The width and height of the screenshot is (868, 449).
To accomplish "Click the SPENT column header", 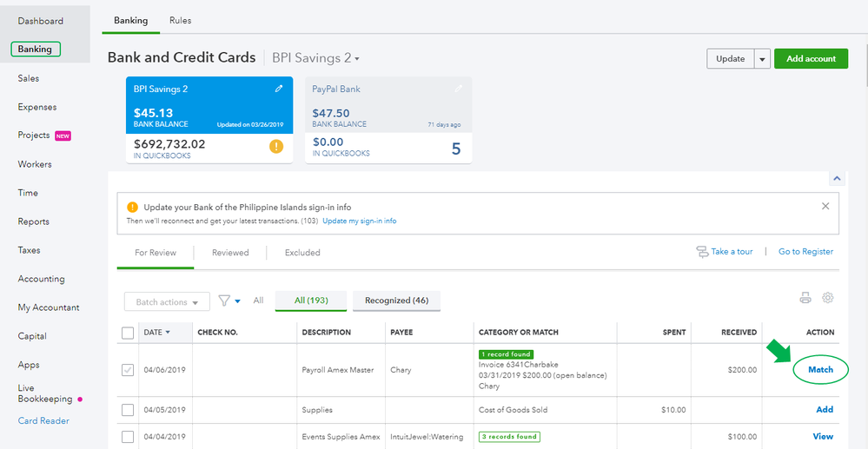I will coord(673,333).
